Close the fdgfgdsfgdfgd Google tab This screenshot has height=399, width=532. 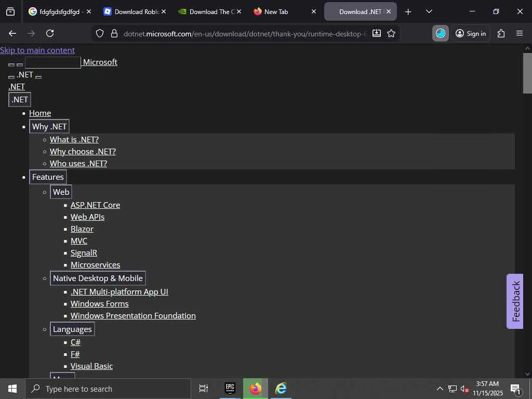coord(88,11)
